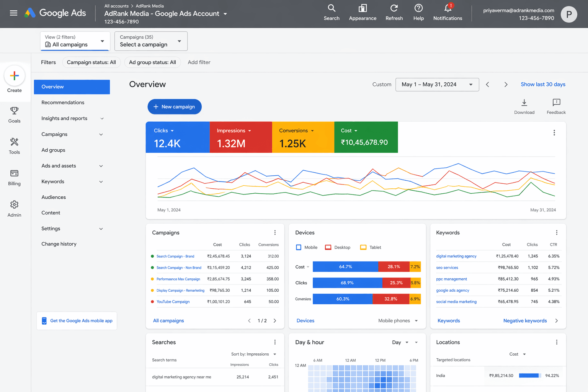Toggle the Mobile device checkbox
Image resolution: width=588 pixels, height=392 pixels.
pyautogui.click(x=299, y=247)
